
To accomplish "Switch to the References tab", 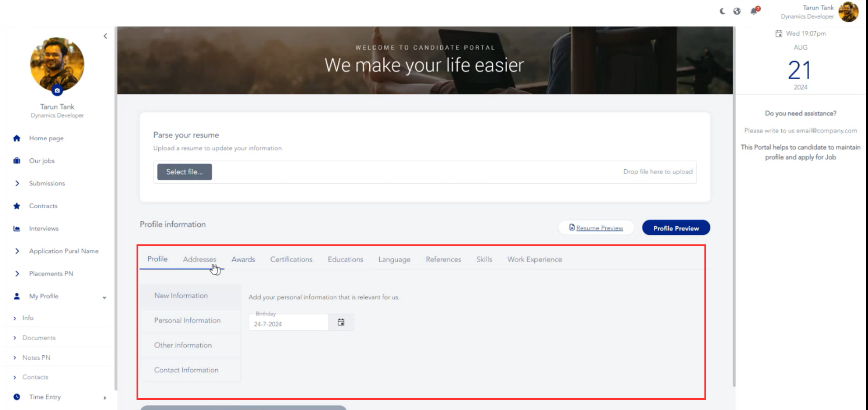I will 443,259.
